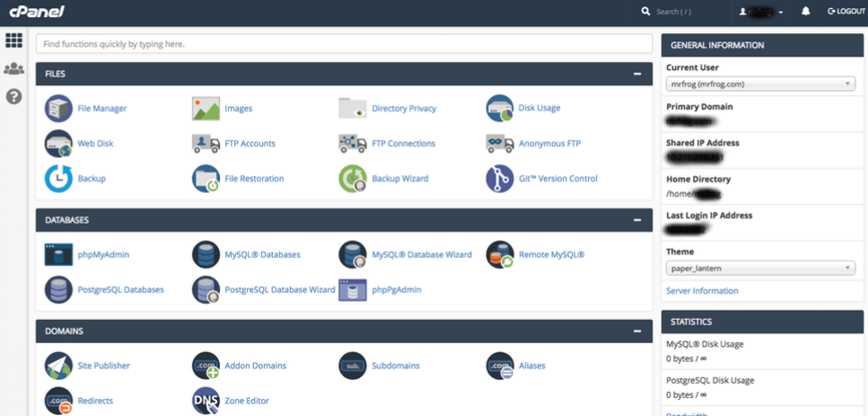
Task: Open FTP Connections truck icon
Action: click(353, 144)
